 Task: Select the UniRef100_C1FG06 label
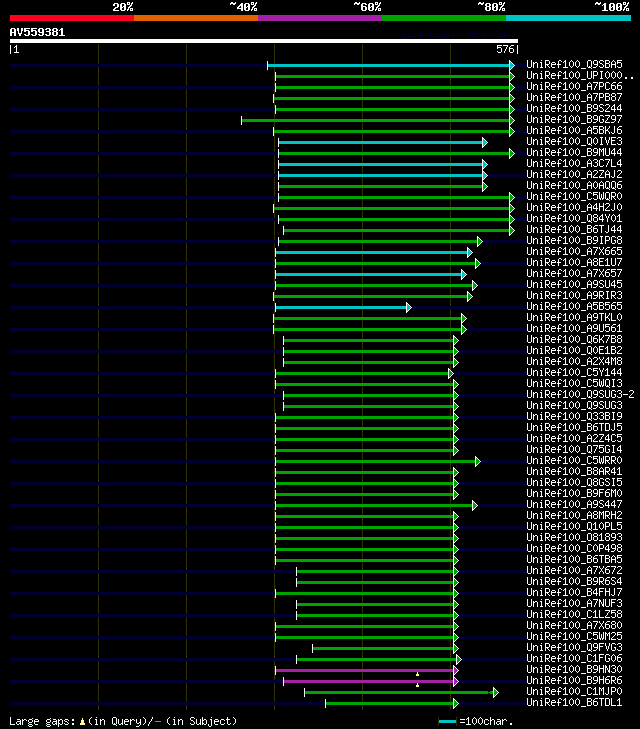574,659
